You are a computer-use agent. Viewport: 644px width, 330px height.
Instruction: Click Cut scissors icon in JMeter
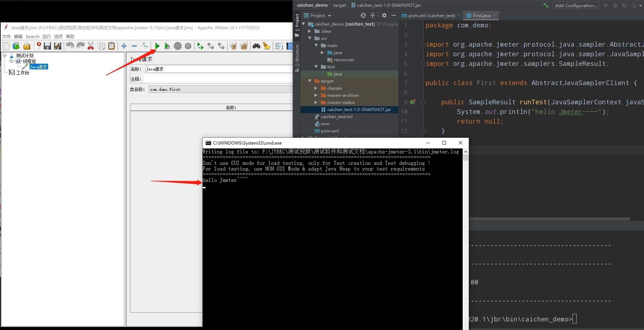pyautogui.click(x=91, y=46)
